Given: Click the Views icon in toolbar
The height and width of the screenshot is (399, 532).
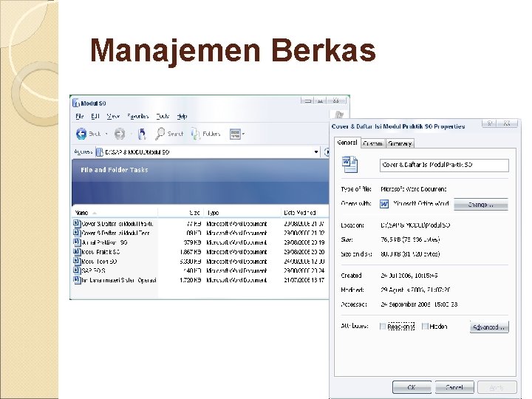Looking at the screenshot, I should pyautogui.click(x=235, y=134).
